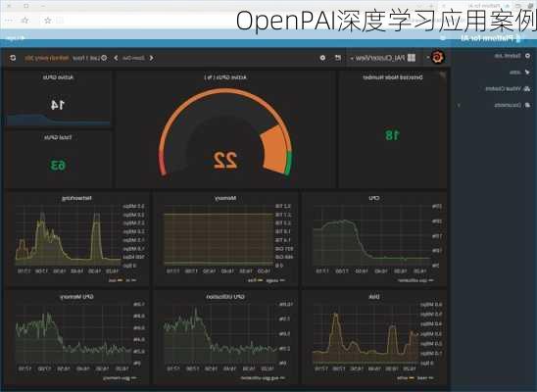Shift the time range with the arrow next to the settings gear
537x392 pixels.
tap(151, 58)
